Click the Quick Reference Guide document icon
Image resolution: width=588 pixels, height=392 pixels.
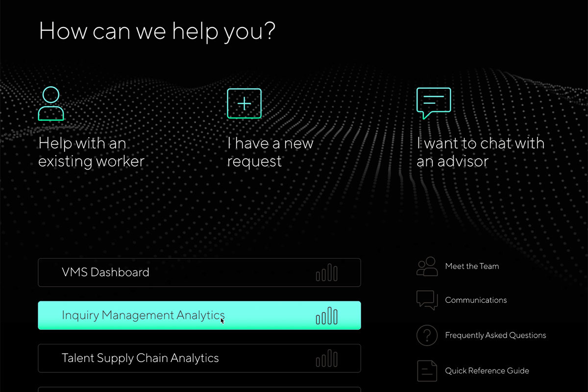(427, 370)
